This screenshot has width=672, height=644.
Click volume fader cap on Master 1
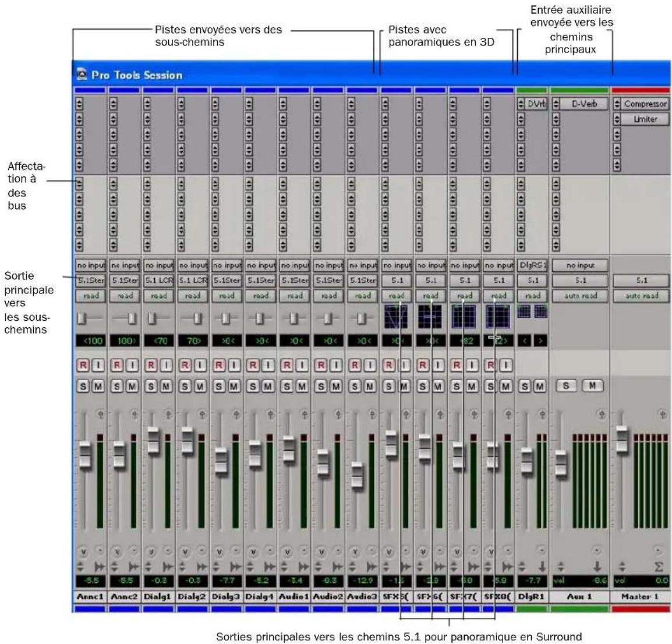[621, 439]
